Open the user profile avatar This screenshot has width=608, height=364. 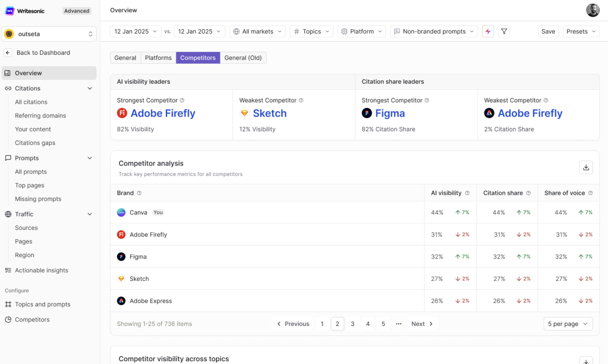[x=593, y=10]
